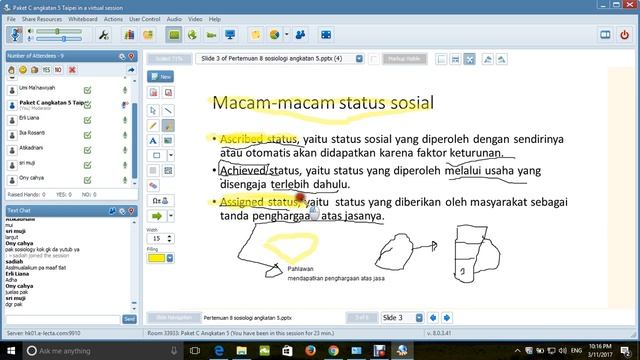Toggle the side panel layout icon
This screenshot has width=640, height=360.
(x=605, y=35)
